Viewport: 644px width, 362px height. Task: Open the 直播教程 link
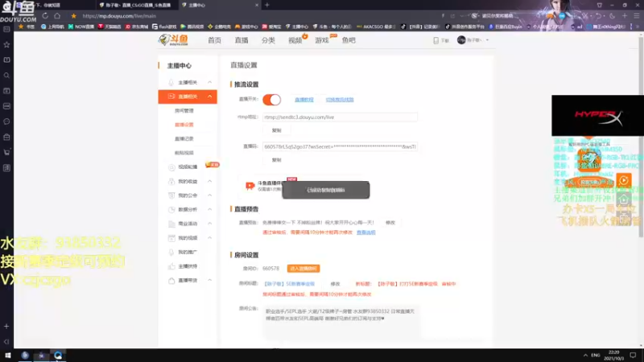304,100
